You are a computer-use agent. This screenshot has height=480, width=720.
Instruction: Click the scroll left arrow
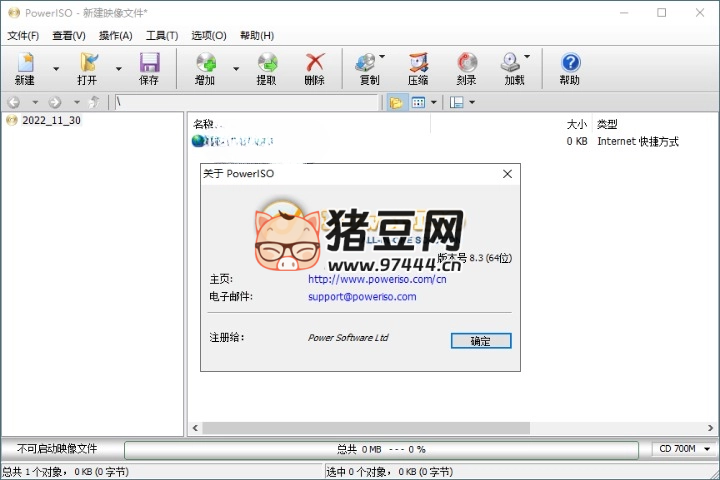[x=195, y=428]
